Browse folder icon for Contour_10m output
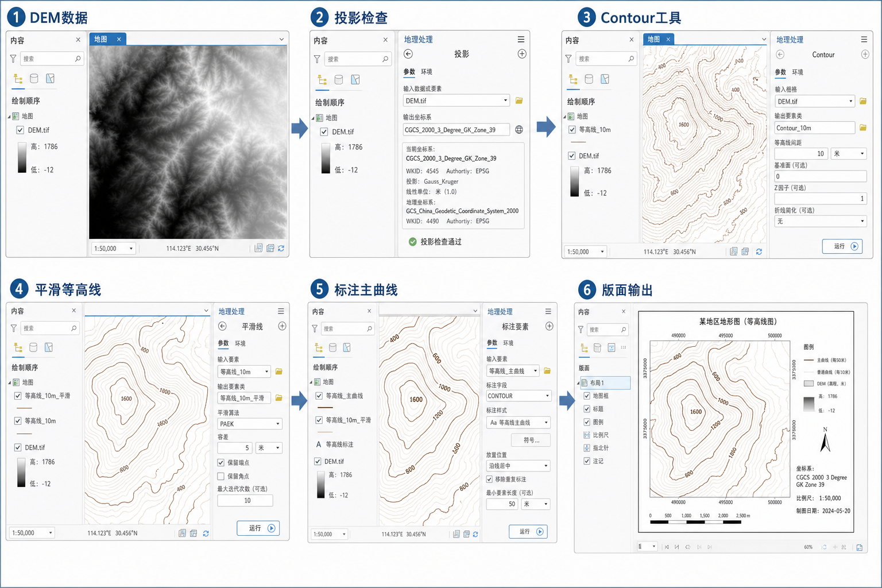882x588 pixels. [x=863, y=127]
